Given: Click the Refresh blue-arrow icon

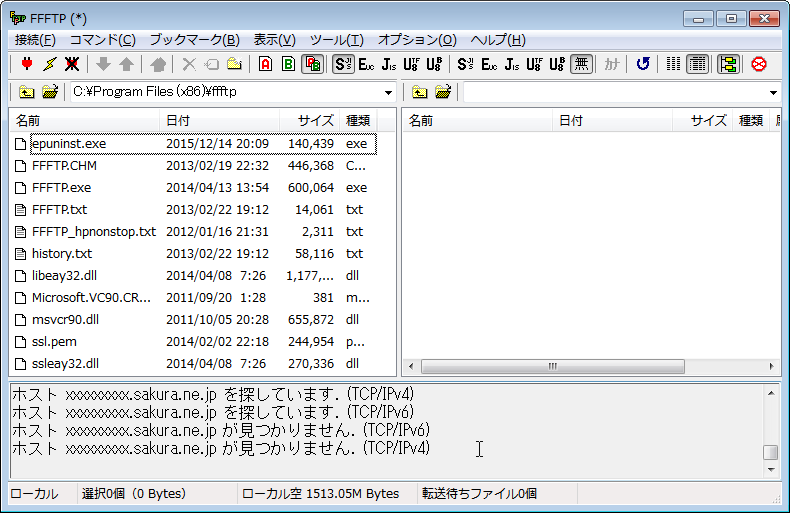Looking at the screenshot, I should [x=642, y=64].
